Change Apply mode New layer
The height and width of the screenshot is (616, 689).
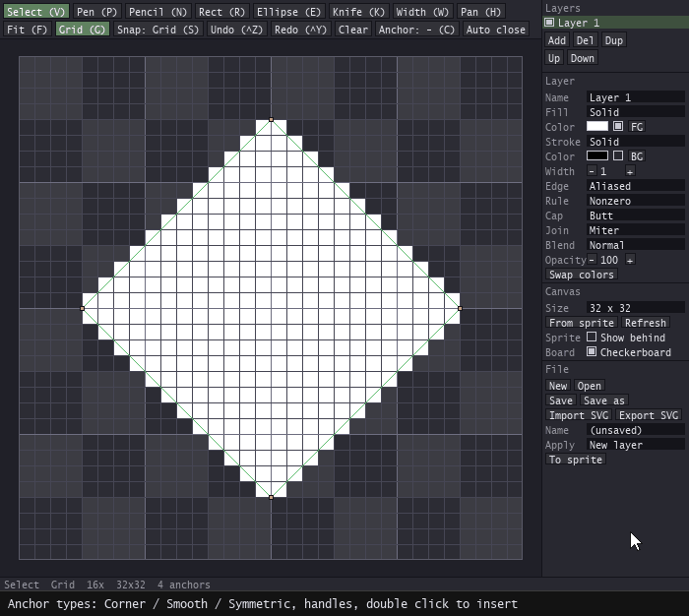636,445
